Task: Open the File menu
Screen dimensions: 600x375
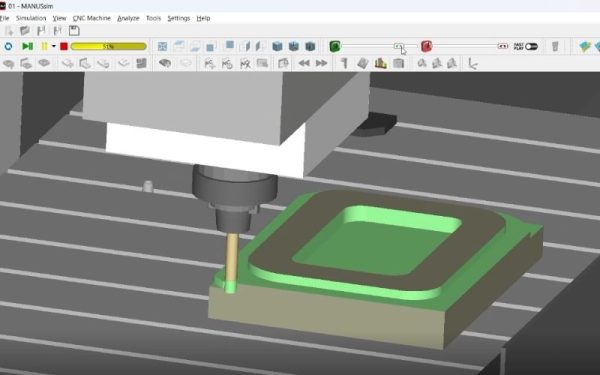Action: point(4,18)
